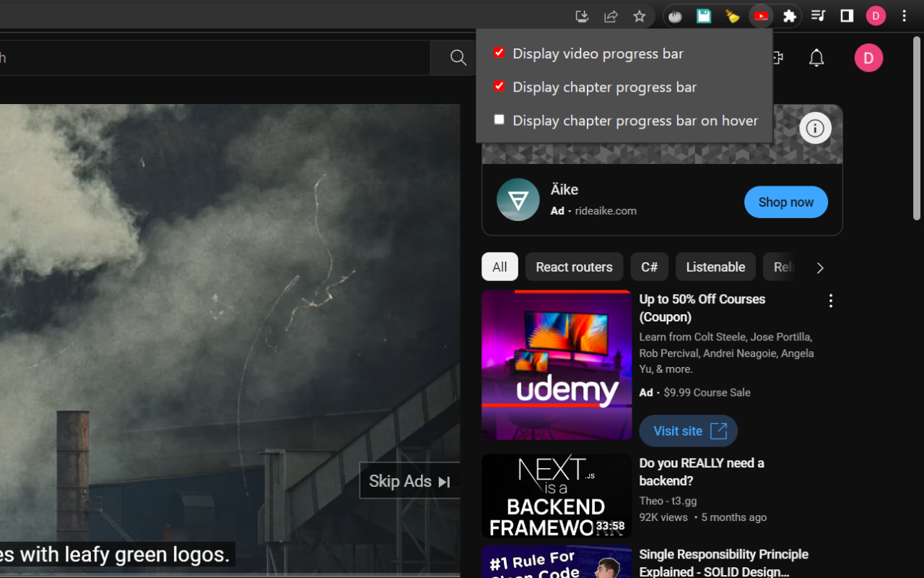The width and height of the screenshot is (924, 578).
Task: Click the Shop now button
Action: click(x=785, y=202)
